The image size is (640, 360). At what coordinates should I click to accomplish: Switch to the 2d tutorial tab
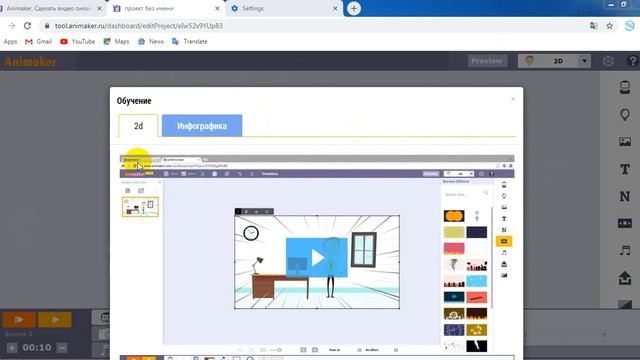point(138,126)
